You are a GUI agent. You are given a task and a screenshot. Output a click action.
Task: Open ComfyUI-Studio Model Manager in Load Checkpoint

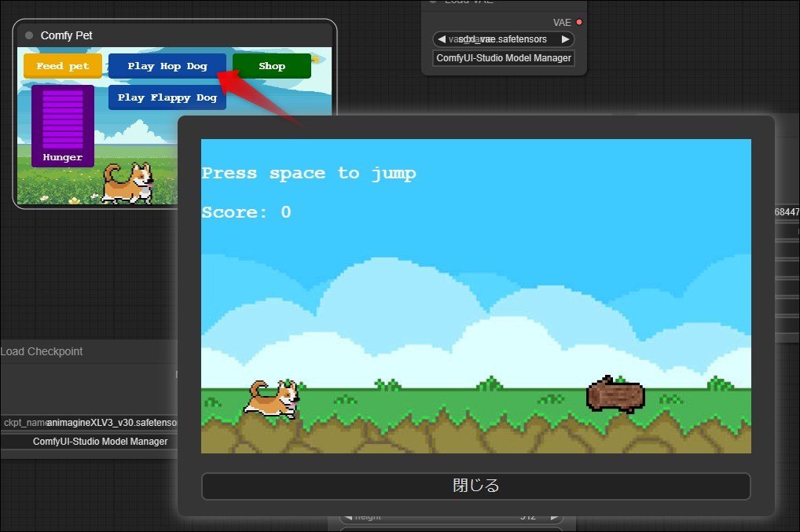tap(90, 442)
